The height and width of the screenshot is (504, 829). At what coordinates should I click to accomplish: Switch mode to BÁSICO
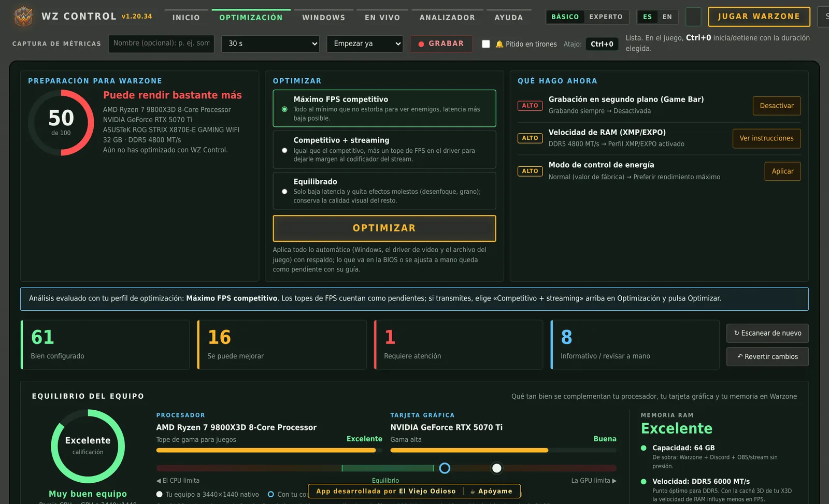565,17
